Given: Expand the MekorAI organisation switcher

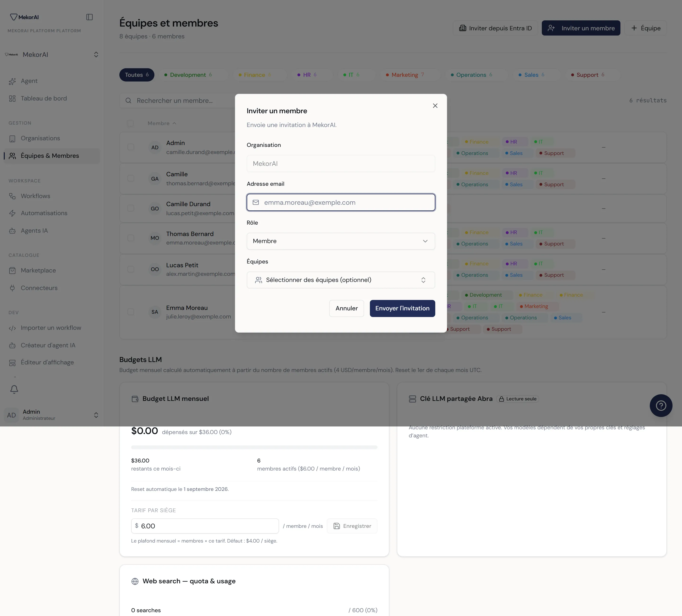Looking at the screenshot, I should tap(52, 54).
